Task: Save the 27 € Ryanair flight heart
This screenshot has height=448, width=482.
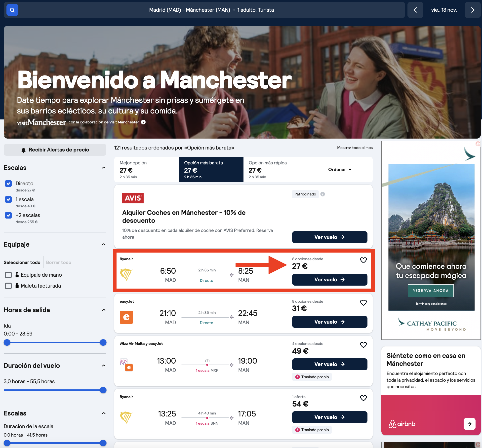Action: [363, 260]
